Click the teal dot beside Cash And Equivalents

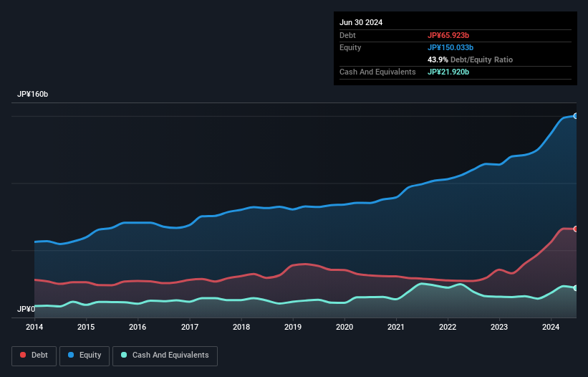pyautogui.click(x=124, y=355)
